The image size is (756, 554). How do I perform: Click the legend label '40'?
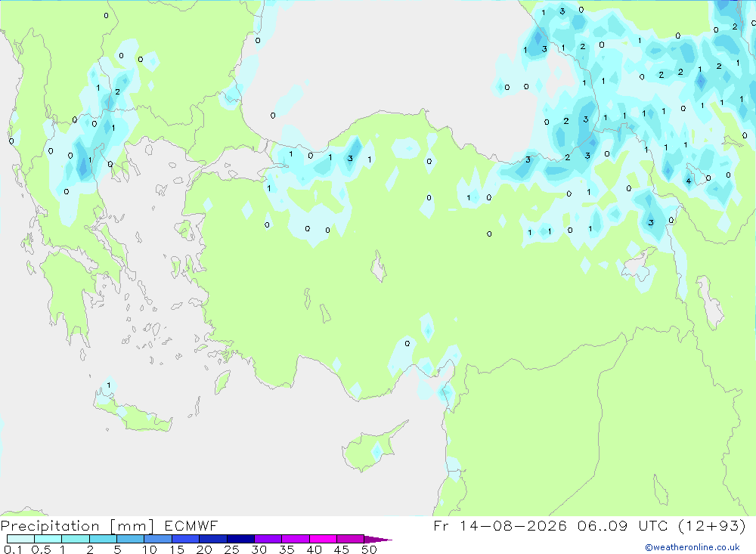pyautogui.click(x=314, y=549)
